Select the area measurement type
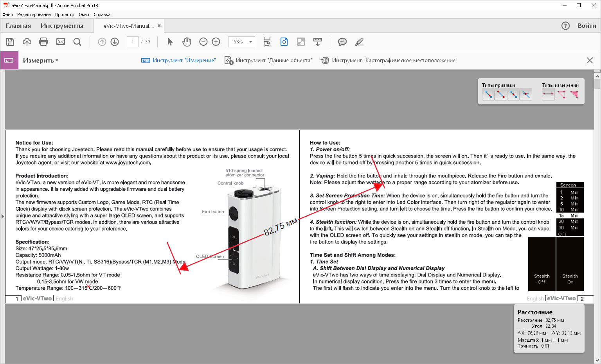 click(574, 94)
